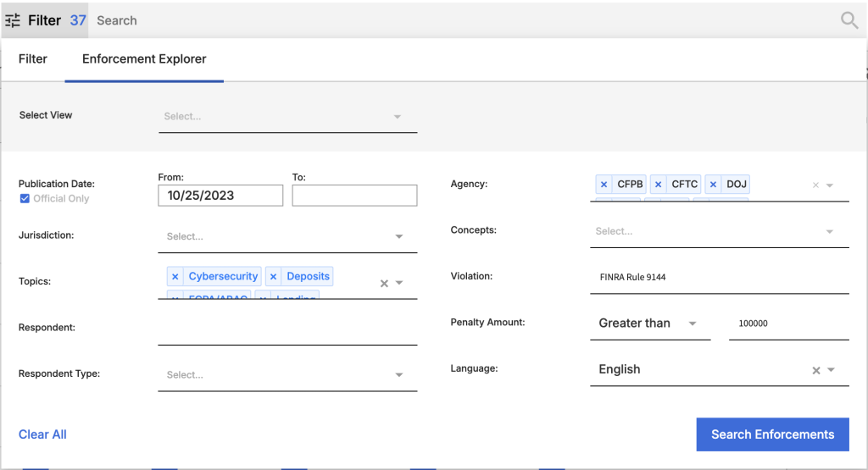
Task: Click the Clear All link
Action: [x=42, y=434]
